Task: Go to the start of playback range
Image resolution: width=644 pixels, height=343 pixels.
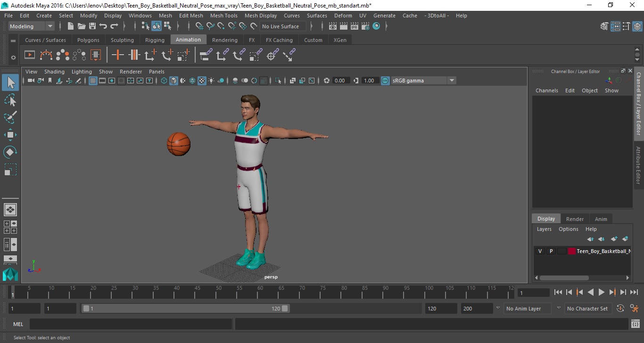Action: pos(558,293)
